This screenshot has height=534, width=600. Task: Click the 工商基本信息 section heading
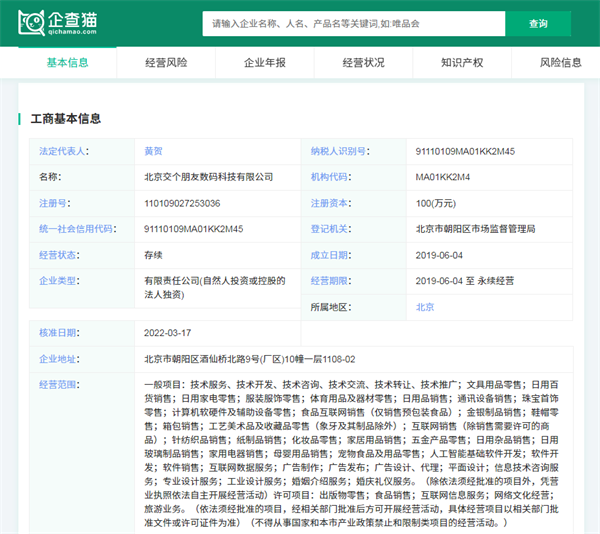pyautogui.click(x=66, y=119)
